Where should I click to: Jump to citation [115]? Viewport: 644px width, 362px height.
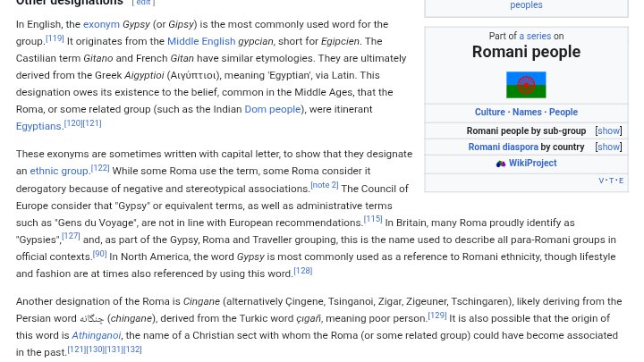(x=373, y=219)
